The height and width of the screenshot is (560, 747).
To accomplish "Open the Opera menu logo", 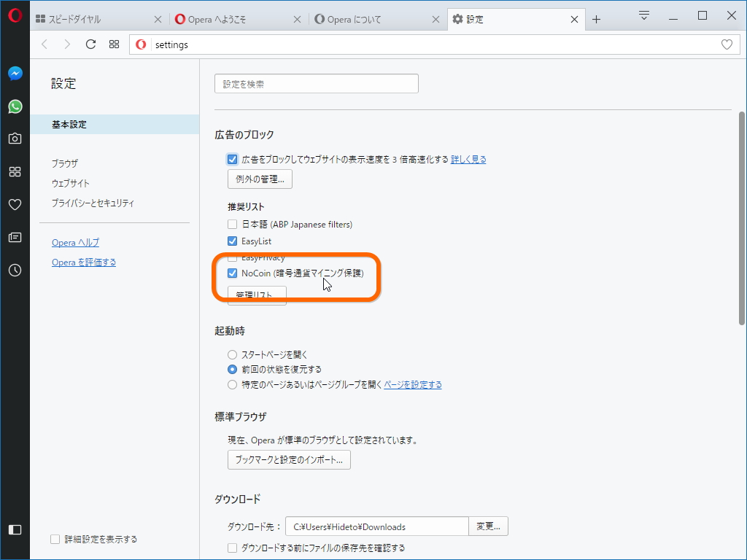I will point(15,15).
